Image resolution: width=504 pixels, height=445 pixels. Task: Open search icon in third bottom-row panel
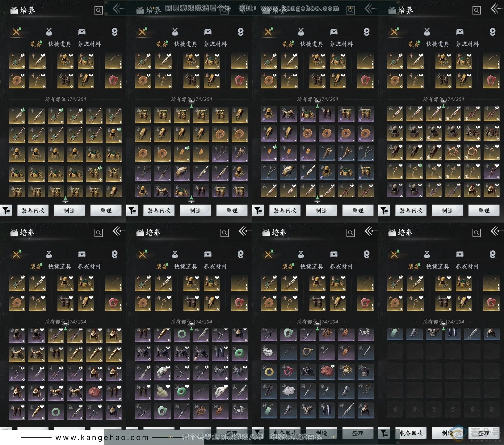(351, 233)
